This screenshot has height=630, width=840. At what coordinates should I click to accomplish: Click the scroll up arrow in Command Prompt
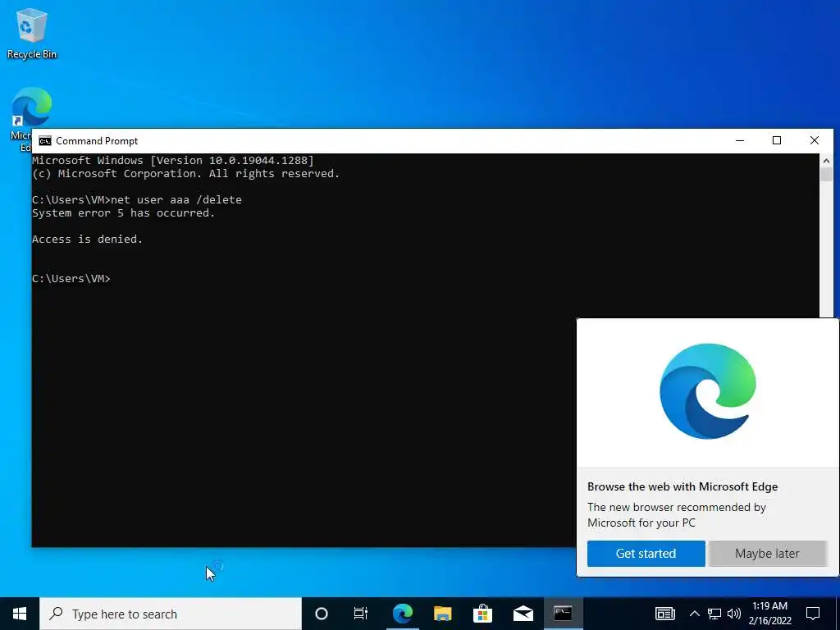click(826, 160)
